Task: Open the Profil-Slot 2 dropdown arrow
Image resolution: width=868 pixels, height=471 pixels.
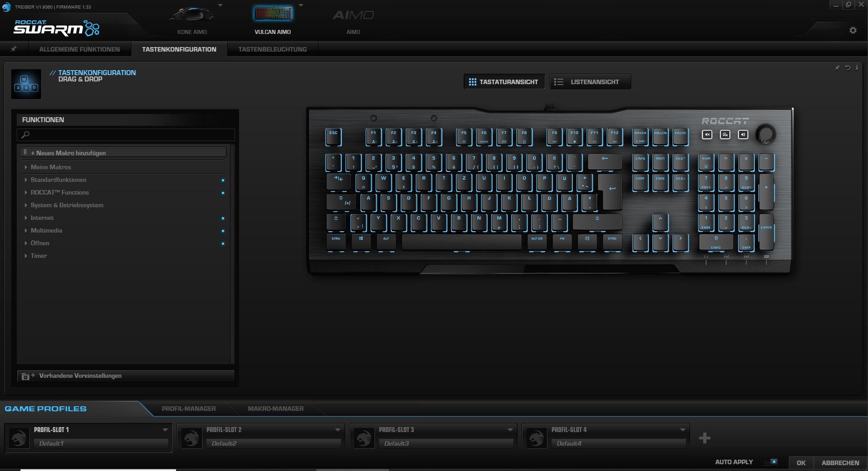Action: 337,430
